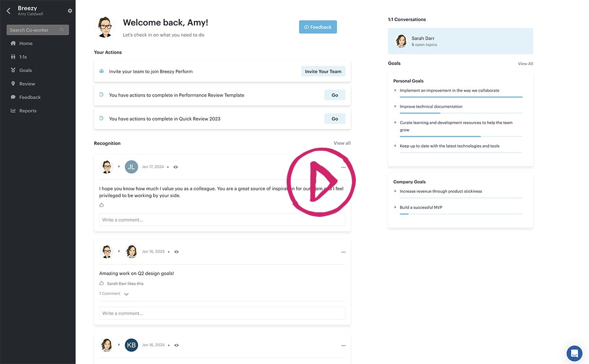The image size is (589, 364).
Task: Expand the Build a successful MVP goal
Action: 395,208
